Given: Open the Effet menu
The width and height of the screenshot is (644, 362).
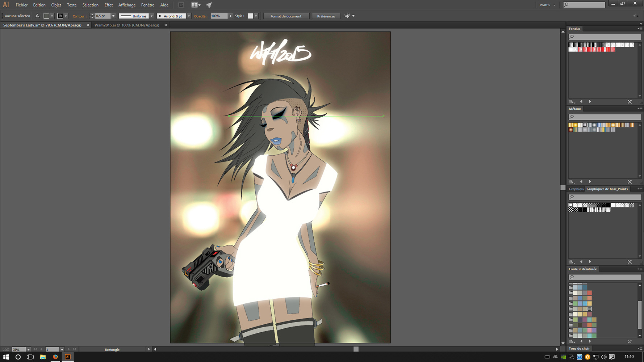Looking at the screenshot, I should tap(109, 5).
